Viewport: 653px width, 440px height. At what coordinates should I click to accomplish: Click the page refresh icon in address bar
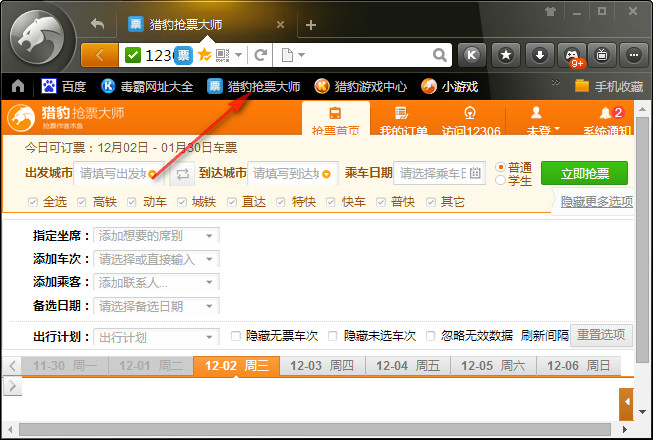(x=261, y=54)
